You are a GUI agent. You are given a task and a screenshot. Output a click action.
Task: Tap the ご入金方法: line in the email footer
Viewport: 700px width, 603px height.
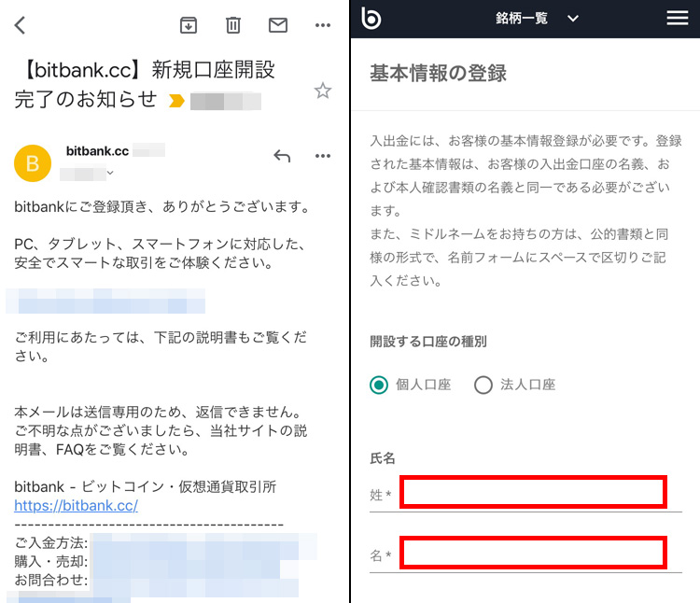[x=51, y=542]
